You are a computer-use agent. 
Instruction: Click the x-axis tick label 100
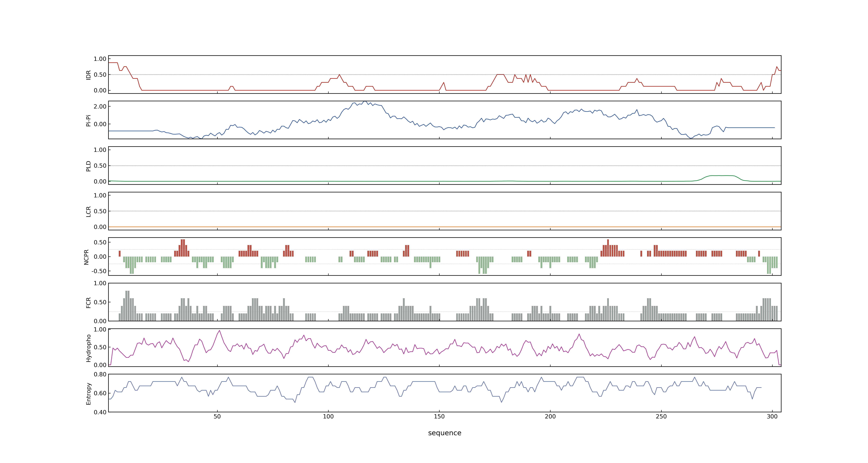pos(328,416)
